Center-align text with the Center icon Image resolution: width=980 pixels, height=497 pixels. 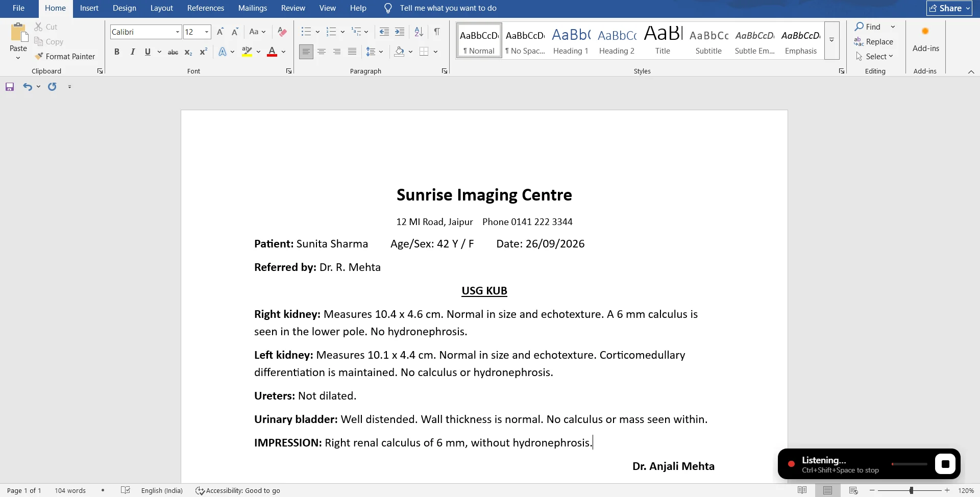[322, 52]
